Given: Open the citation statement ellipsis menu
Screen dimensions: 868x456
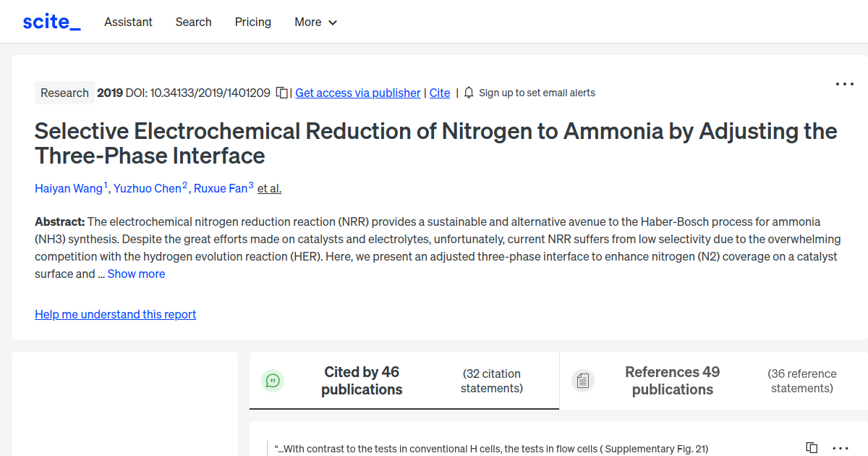Looking at the screenshot, I should point(839,449).
